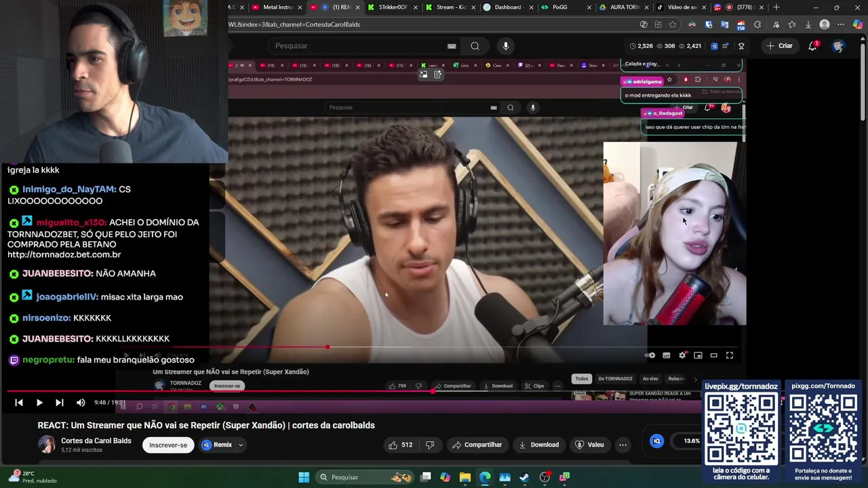The image size is (868, 488).
Task: Open browser Settings and more menu
Action: (x=841, y=24)
